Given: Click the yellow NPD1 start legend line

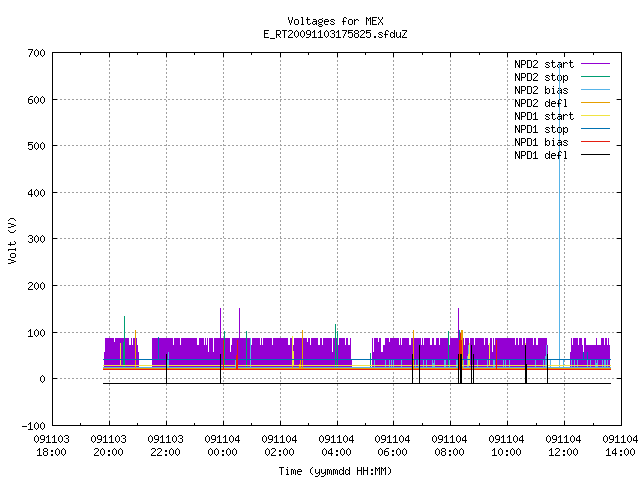Looking at the screenshot, I should click(595, 116).
